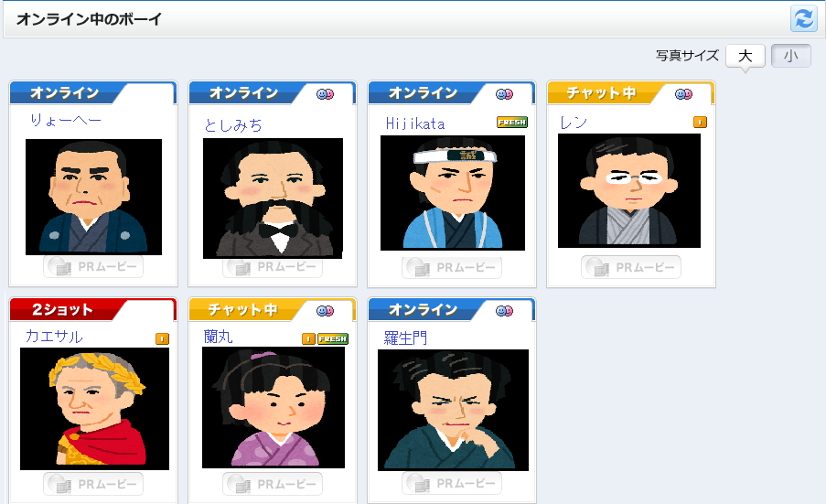Click the refresh icon in the header
This screenshot has width=826, height=504.
click(x=803, y=19)
